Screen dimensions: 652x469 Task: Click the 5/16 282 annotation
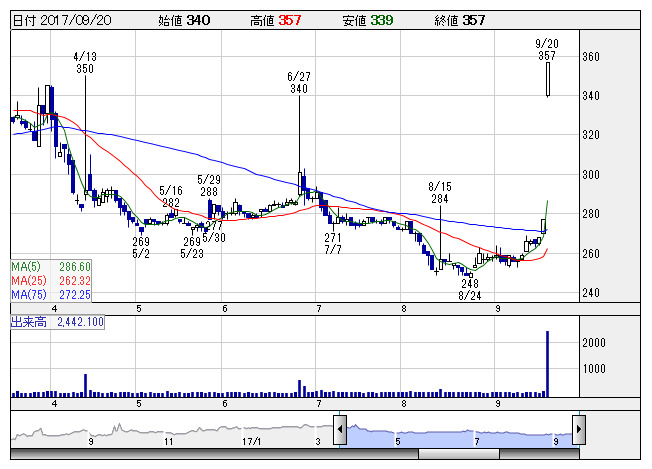(171, 196)
